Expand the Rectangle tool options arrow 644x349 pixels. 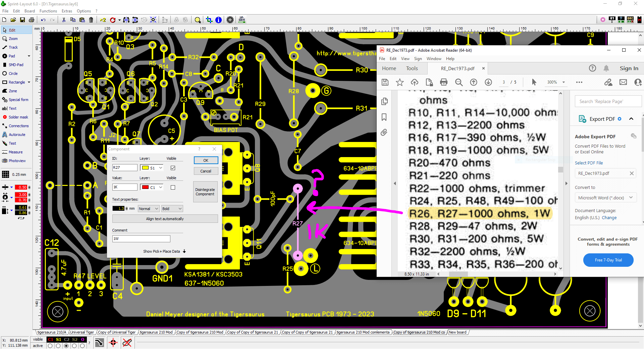pos(29,82)
